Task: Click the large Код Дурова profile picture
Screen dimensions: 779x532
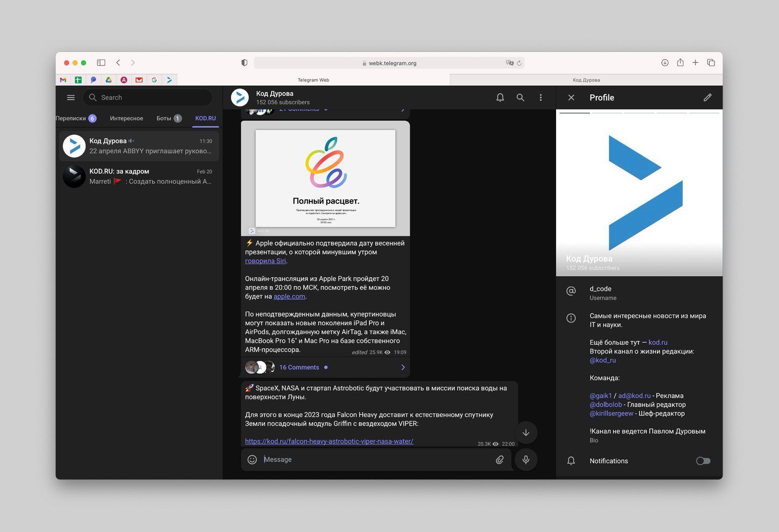Action: click(x=639, y=193)
